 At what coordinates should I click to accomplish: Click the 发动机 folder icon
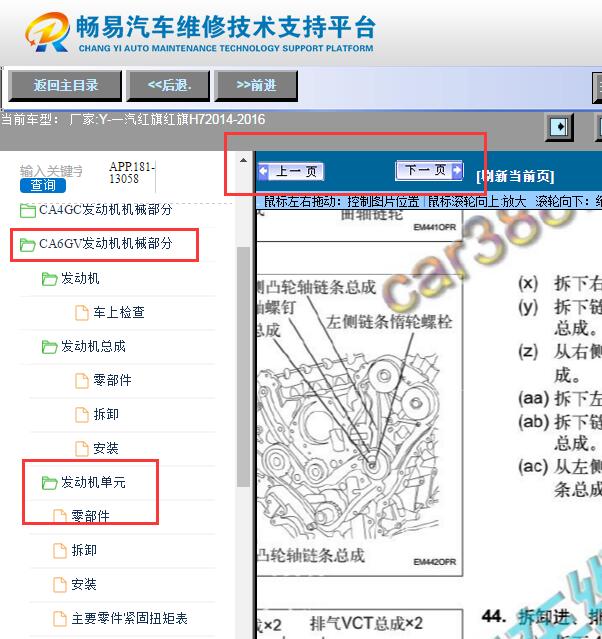point(49,279)
